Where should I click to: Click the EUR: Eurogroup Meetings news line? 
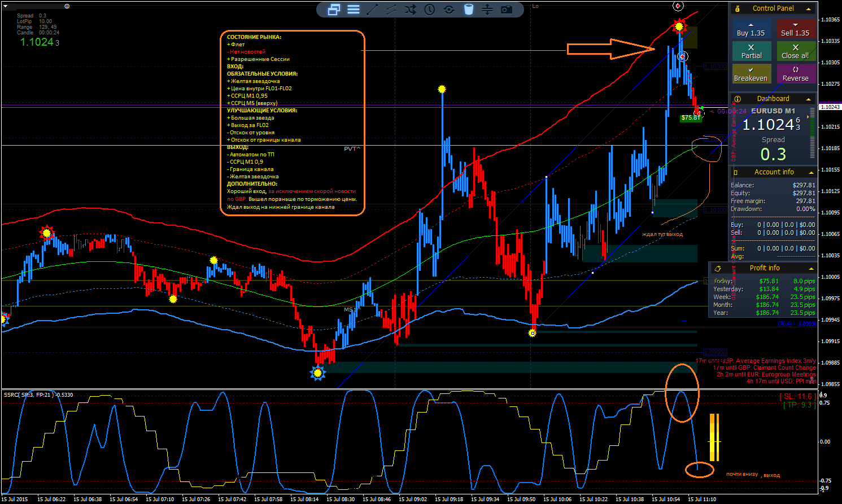766,375
